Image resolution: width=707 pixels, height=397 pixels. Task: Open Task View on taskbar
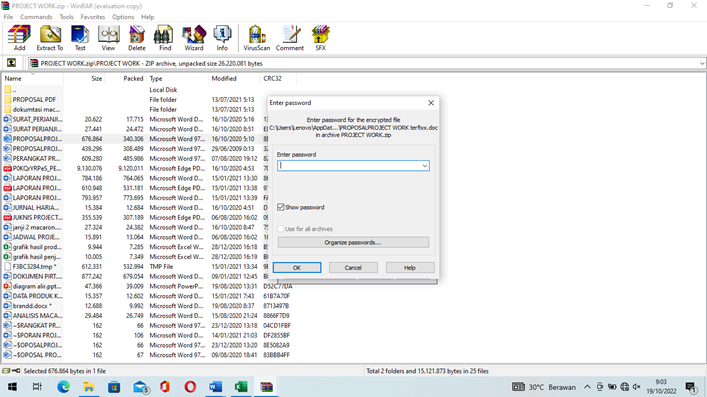click(37, 387)
